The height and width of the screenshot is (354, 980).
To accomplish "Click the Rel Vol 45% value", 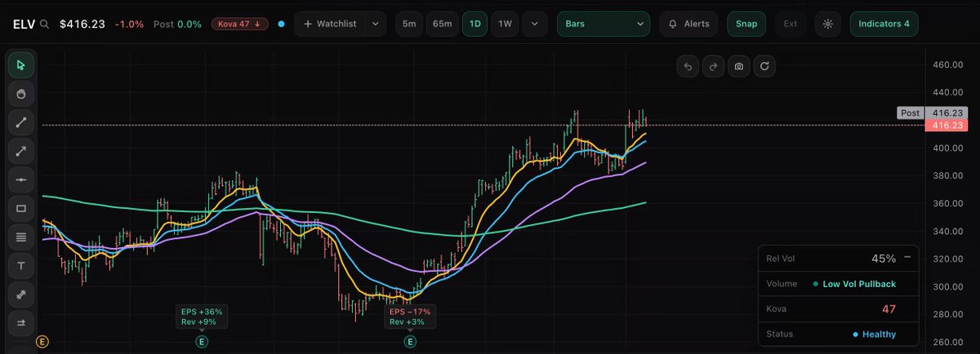I will click(883, 258).
